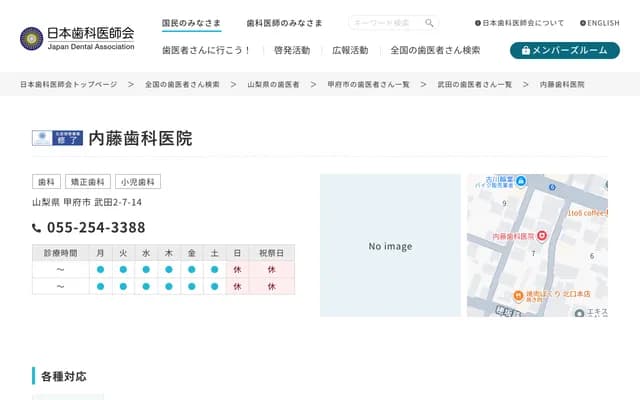Viewport: 640px width, 400px height.
Task: Switch to 歯科医師のみなさま tab
Action: point(284,23)
